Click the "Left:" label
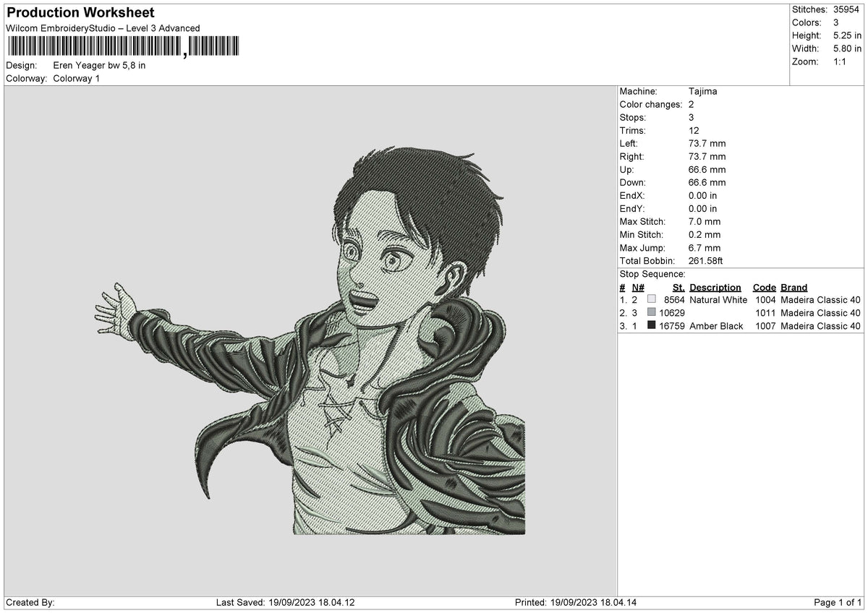868x613 pixels. [x=629, y=144]
